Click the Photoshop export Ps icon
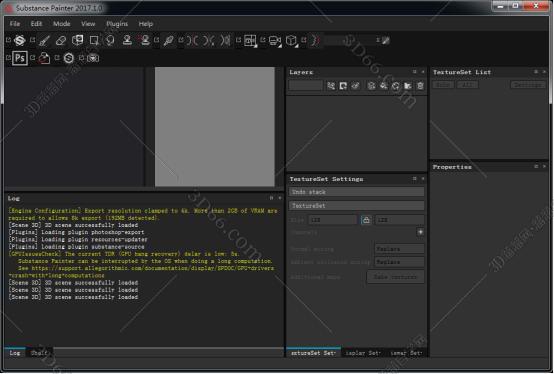The width and height of the screenshot is (554, 374). [19, 58]
